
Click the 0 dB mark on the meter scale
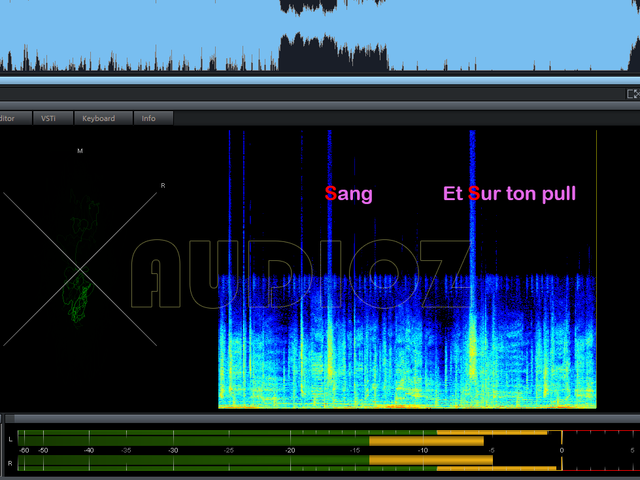coord(562,451)
